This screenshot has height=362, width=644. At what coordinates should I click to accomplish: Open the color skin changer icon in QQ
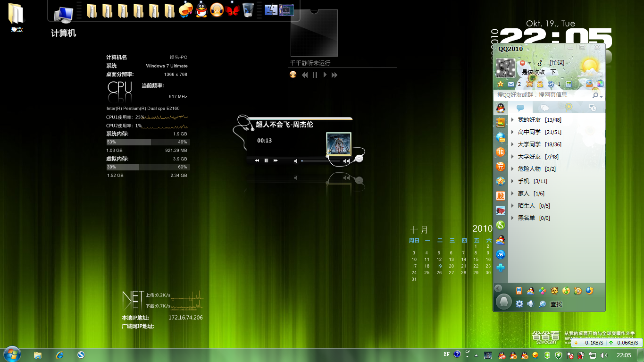[600, 84]
